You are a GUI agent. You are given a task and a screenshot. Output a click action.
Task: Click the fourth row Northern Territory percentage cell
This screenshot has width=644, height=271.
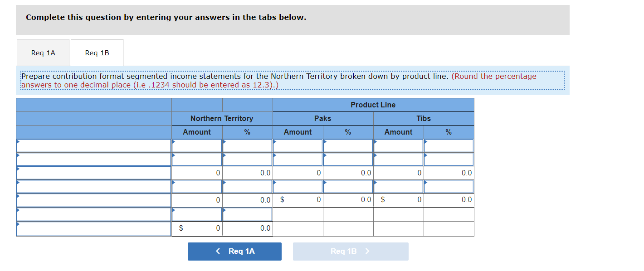[247, 186]
